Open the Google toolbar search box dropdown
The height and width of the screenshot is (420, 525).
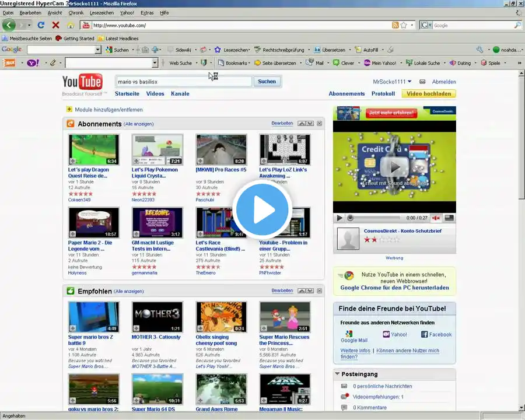(97, 50)
